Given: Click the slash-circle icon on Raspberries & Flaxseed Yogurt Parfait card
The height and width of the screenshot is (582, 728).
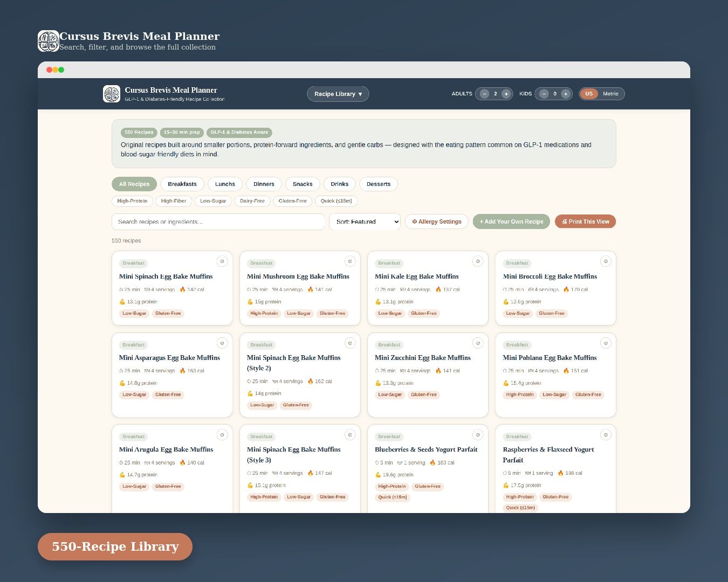Looking at the screenshot, I should (606, 435).
